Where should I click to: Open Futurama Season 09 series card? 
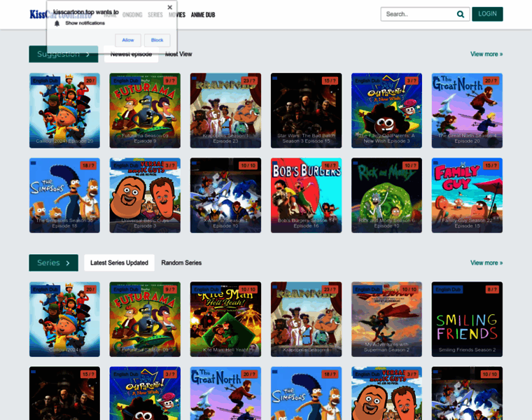(145, 319)
